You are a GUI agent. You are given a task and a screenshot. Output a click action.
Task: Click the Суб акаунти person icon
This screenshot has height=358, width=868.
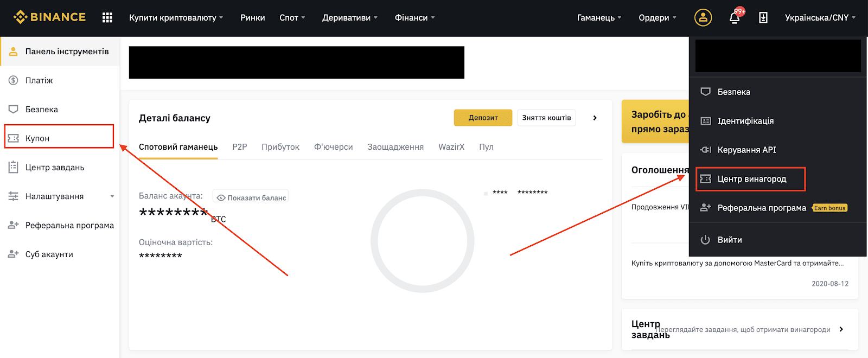point(14,254)
